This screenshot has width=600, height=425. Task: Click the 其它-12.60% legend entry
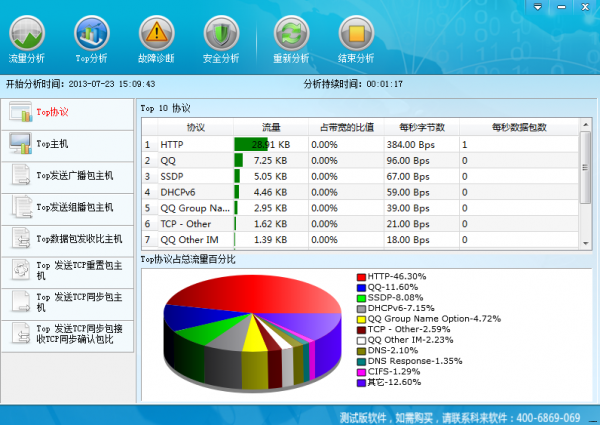[x=389, y=382]
